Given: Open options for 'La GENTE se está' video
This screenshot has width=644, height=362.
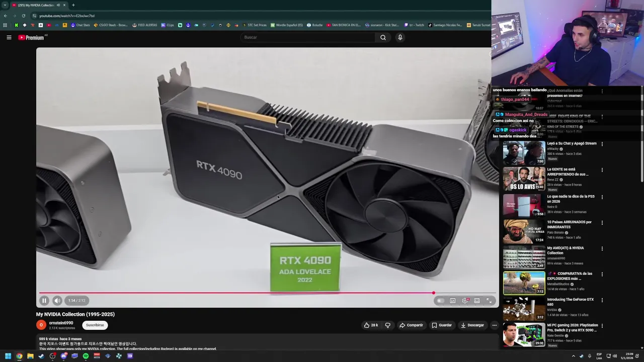Looking at the screenshot, I should pos(602,170).
